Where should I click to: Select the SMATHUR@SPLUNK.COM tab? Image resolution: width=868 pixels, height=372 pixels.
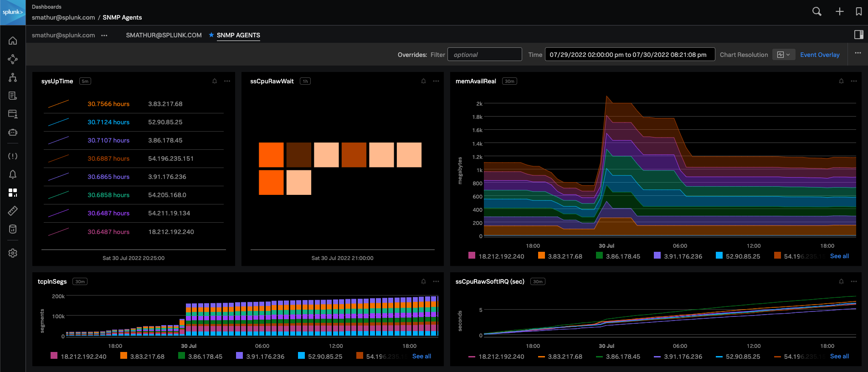[x=164, y=35]
